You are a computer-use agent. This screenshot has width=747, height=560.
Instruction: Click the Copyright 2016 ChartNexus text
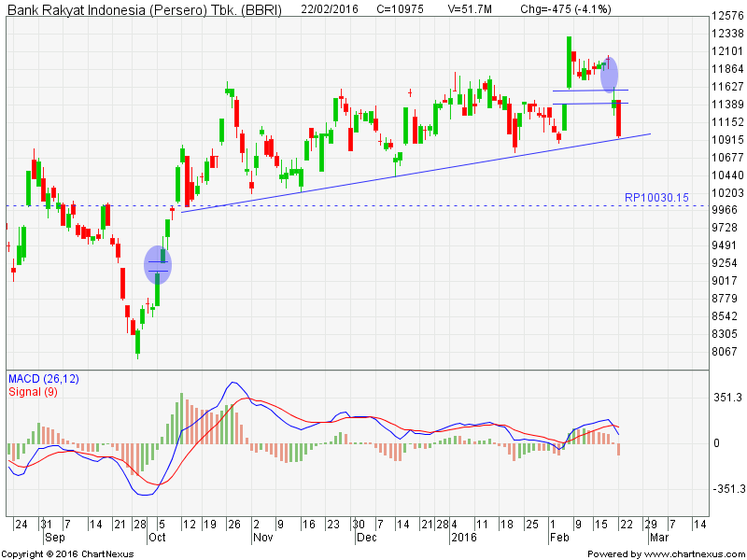pos(66,553)
